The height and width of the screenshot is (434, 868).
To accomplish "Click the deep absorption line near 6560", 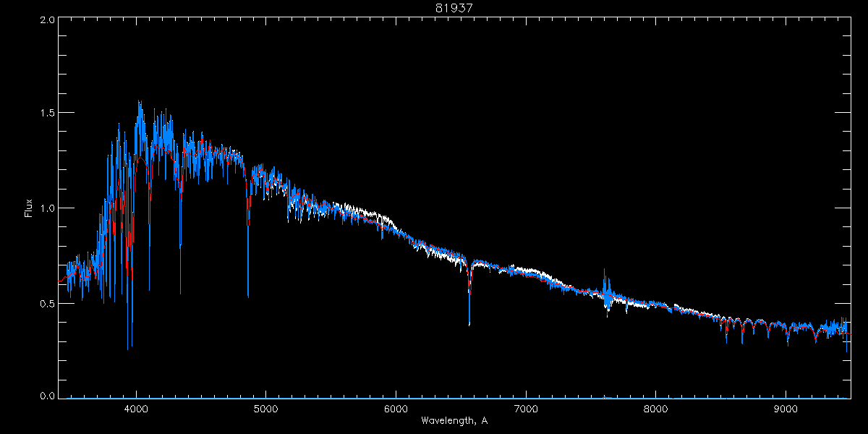I will [x=469, y=322].
